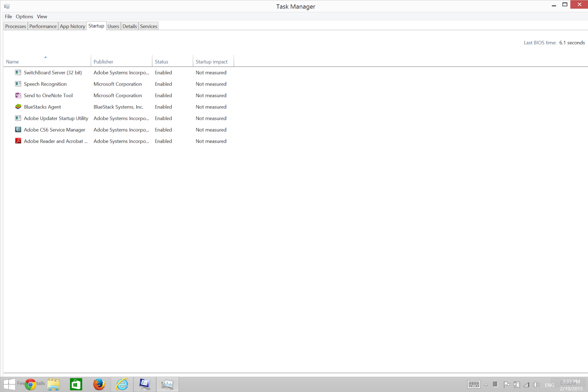Screen dimensions: 588x392
Task: Sort by the Startup impact column header
Action: coord(214,61)
